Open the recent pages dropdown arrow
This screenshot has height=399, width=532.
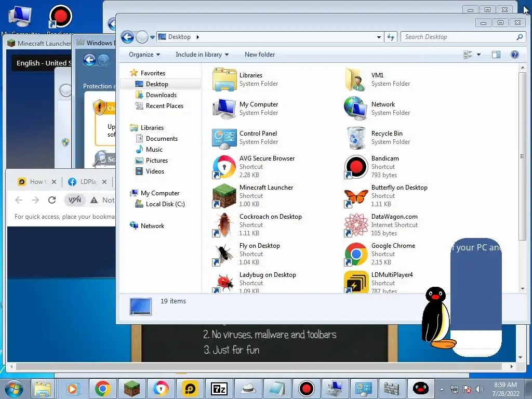152,37
